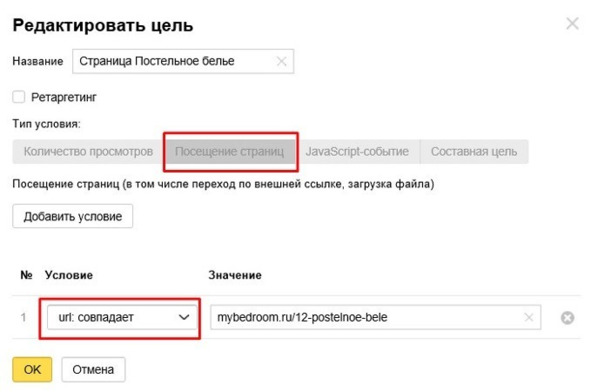This screenshot has width=591, height=392.
Task: Close the Редактировать цель dialog
Action: [572, 24]
